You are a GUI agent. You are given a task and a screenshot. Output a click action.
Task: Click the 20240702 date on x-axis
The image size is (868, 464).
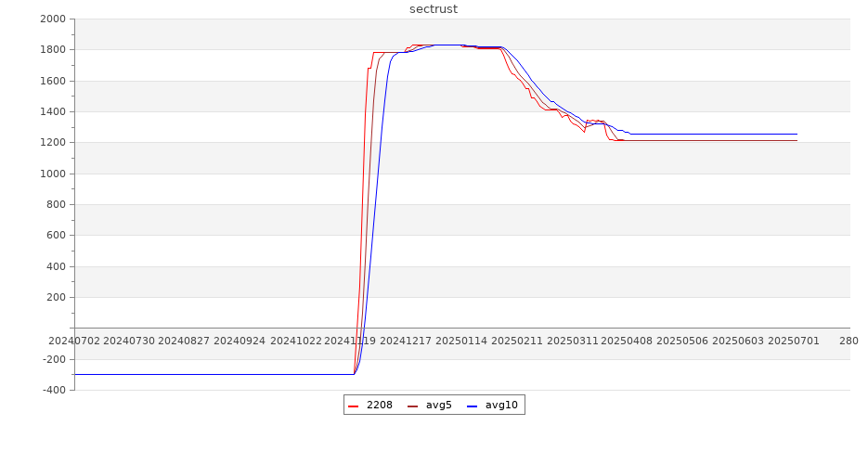pos(74,341)
